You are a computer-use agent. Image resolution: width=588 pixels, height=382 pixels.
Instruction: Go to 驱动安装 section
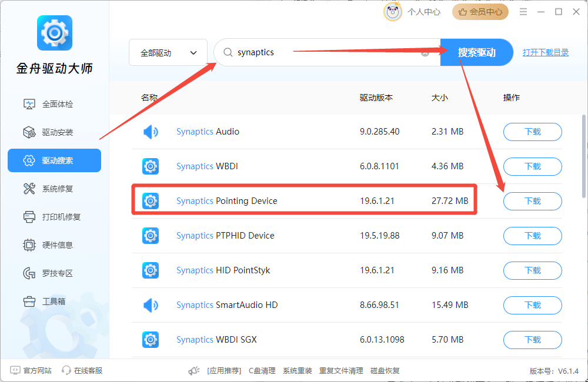tap(54, 132)
